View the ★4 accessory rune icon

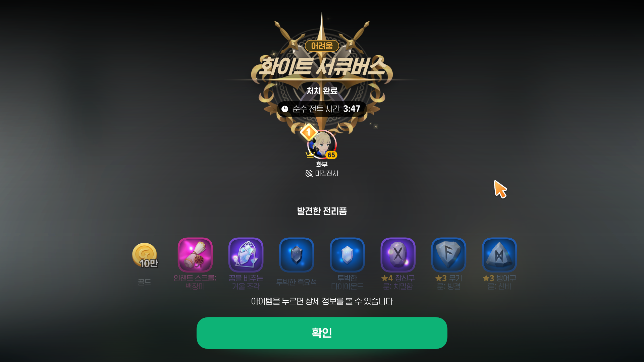point(398,255)
